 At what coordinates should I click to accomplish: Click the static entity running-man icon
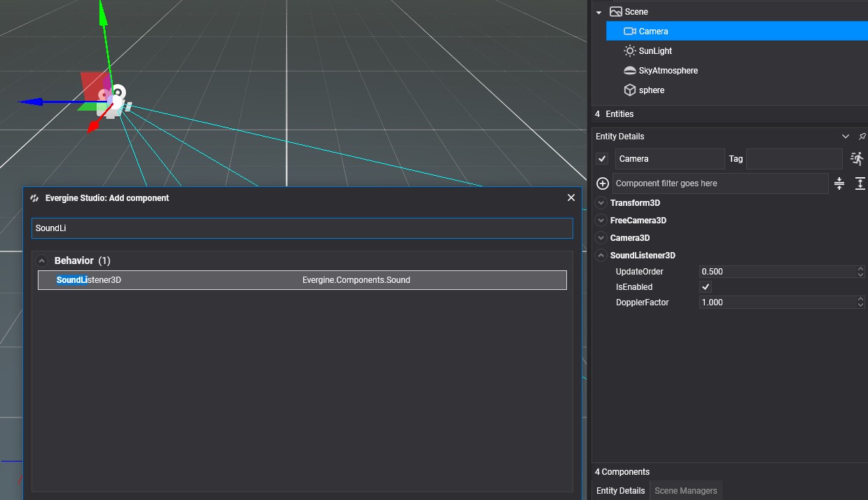(857, 159)
